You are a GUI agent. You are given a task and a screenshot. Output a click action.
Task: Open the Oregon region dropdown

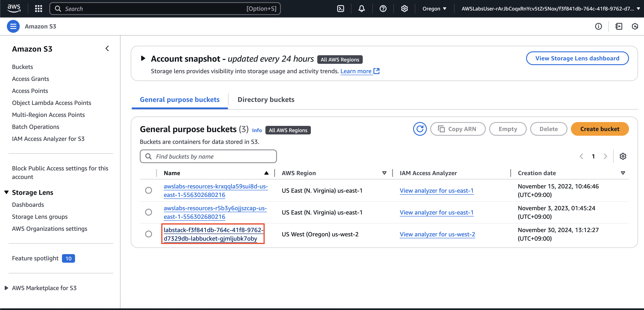(x=434, y=9)
